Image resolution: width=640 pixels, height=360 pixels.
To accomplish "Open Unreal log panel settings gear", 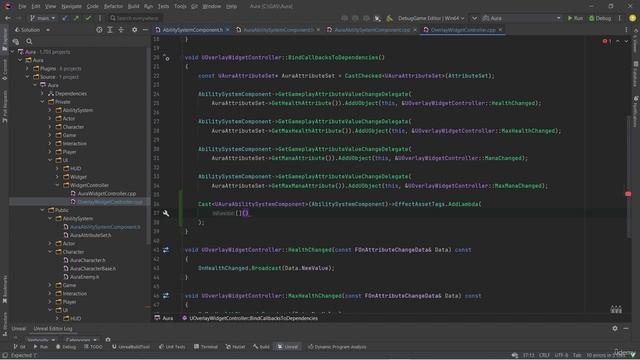I will click(615, 328).
